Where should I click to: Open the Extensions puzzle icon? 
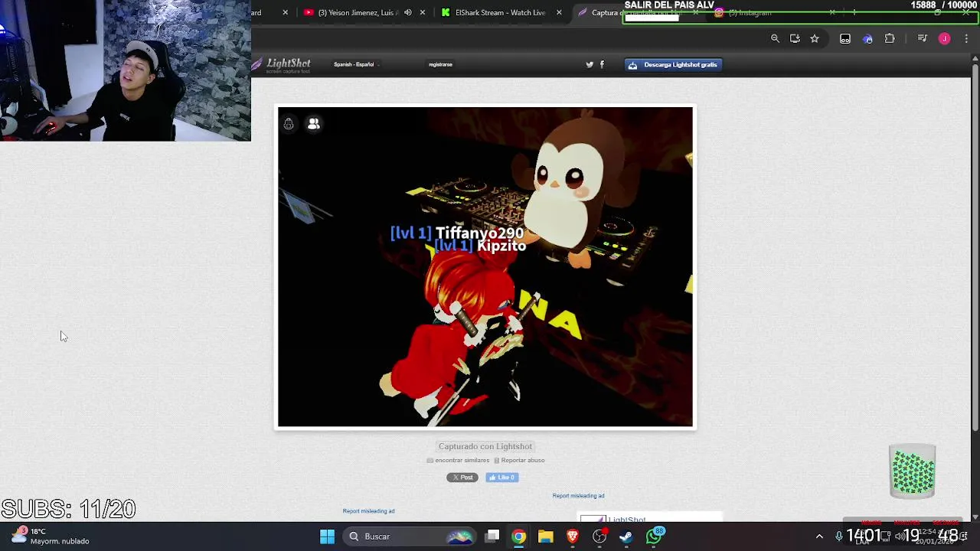tap(890, 38)
